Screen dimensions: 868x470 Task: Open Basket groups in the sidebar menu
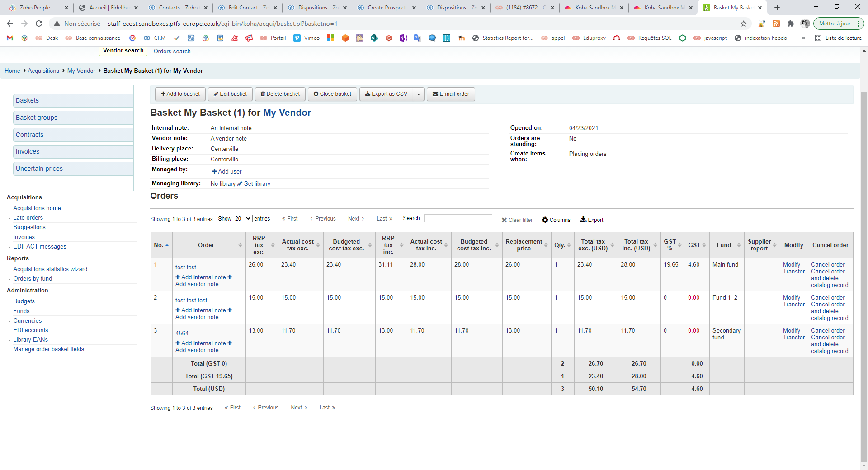(37, 117)
